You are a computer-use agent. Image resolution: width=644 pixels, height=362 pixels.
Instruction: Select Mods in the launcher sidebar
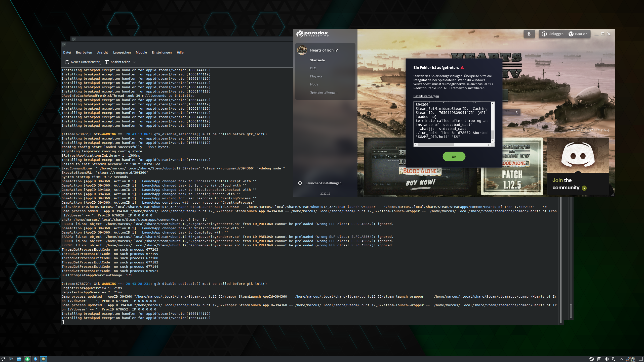pos(314,84)
